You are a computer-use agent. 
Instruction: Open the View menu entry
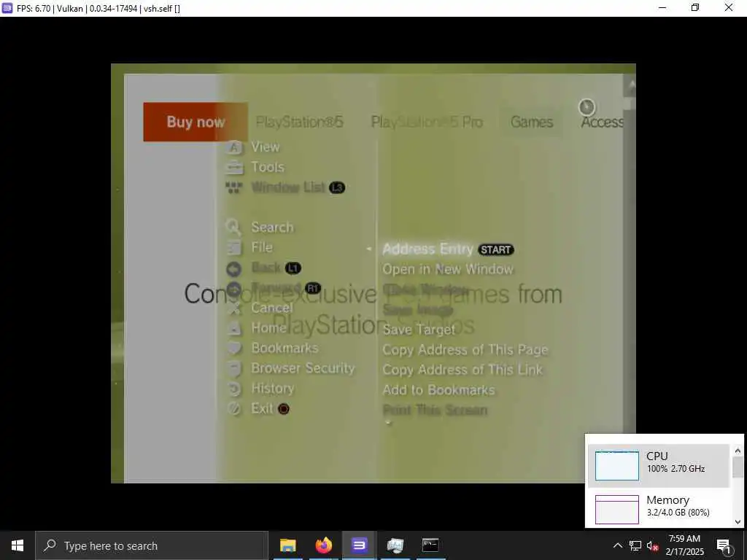pos(266,147)
